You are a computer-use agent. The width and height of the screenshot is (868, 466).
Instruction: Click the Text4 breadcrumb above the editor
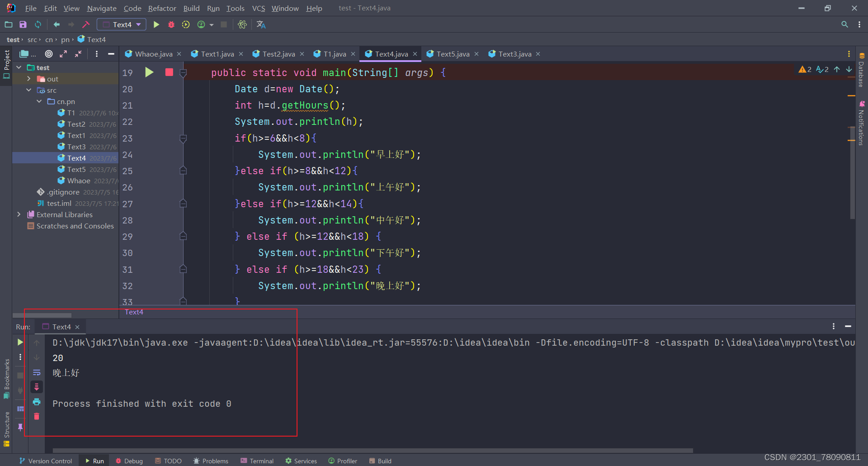pos(96,39)
